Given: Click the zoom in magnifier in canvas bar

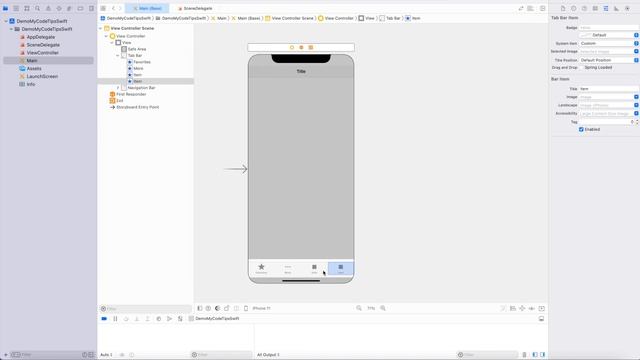Looking at the screenshot, I should click(383, 308).
